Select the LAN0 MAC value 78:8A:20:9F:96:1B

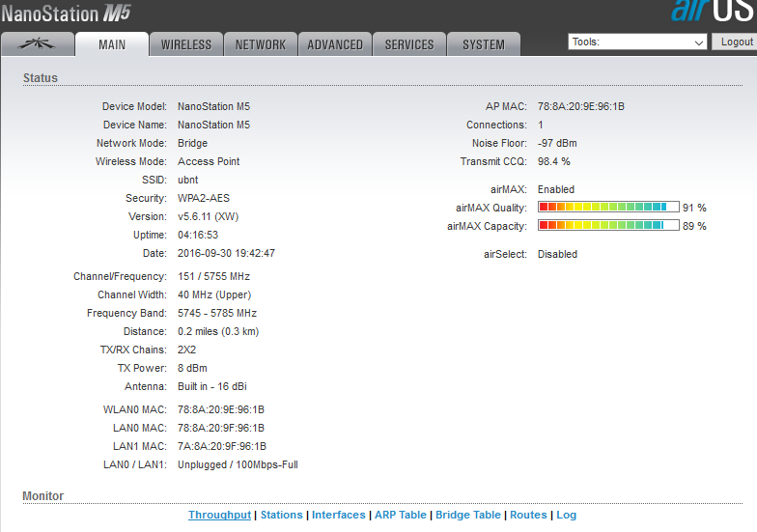tap(221, 428)
